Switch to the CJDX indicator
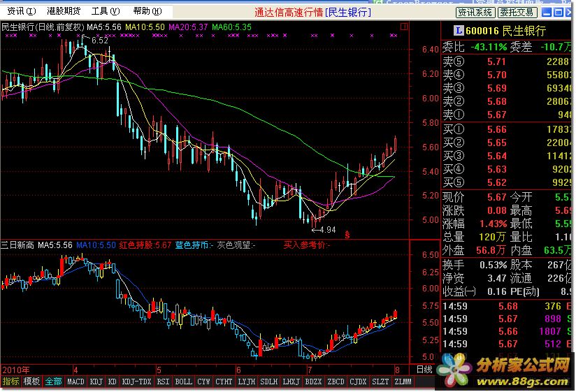 (x=358, y=382)
